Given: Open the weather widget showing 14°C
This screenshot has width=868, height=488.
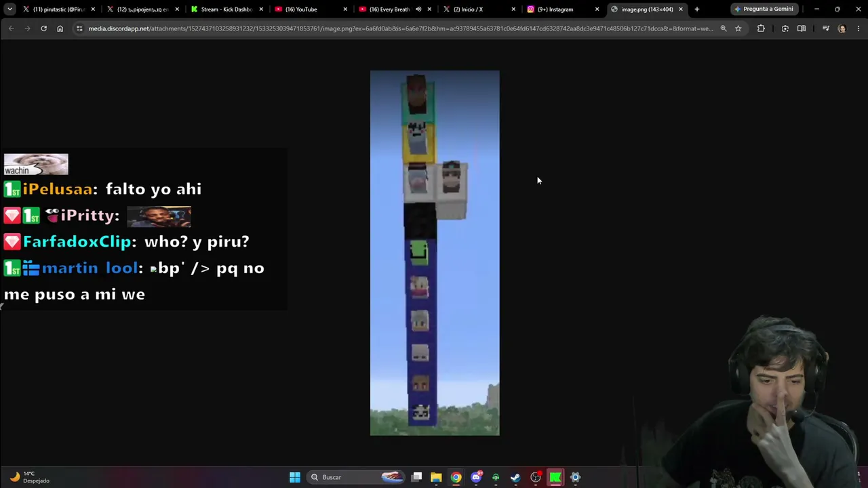Looking at the screenshot, I should pos(29,477).
